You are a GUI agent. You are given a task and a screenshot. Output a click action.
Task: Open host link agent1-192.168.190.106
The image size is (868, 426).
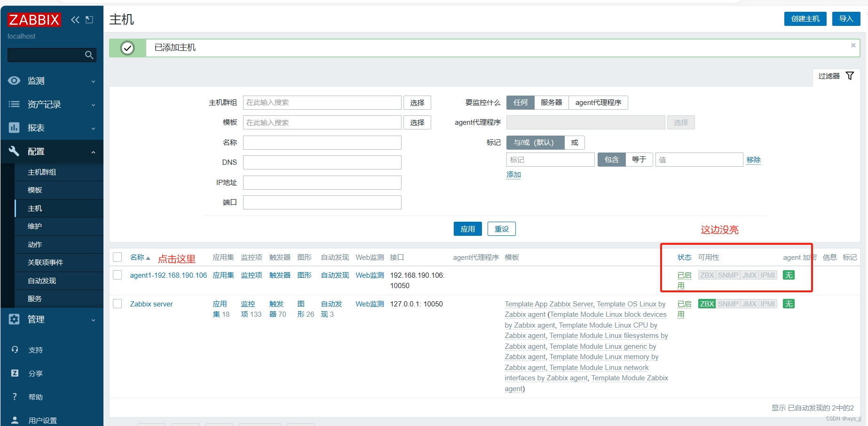(168, 275)
